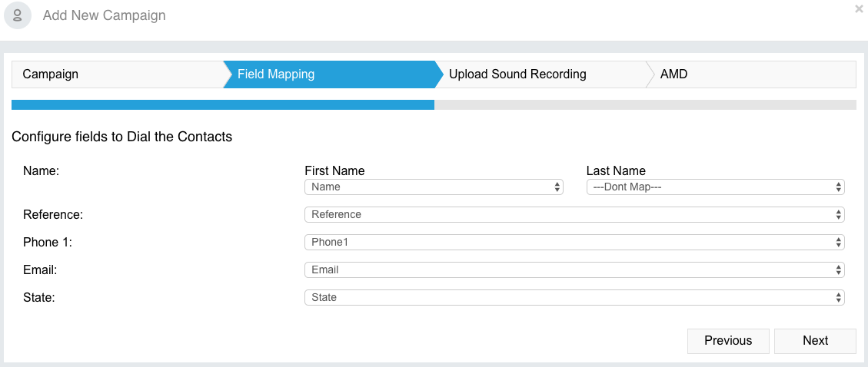868x367 pixels.
Task: Click the blue wizard progress bar
Action: (223, 104)
